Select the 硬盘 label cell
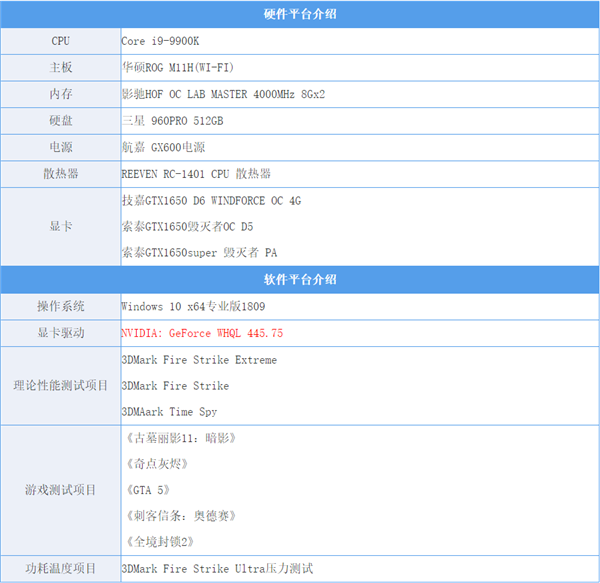The image size is (600, 583). (x=60, y=121)
